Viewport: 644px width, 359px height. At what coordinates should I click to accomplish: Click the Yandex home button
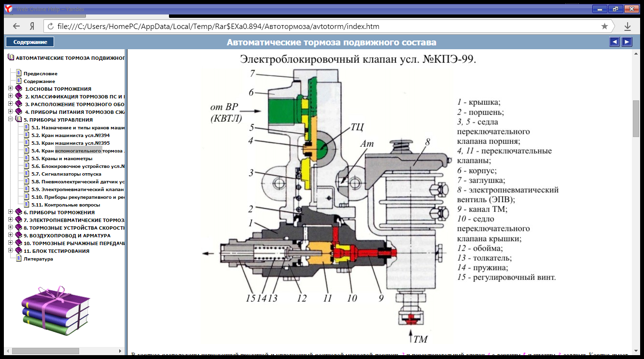click(x=32, y=26)
